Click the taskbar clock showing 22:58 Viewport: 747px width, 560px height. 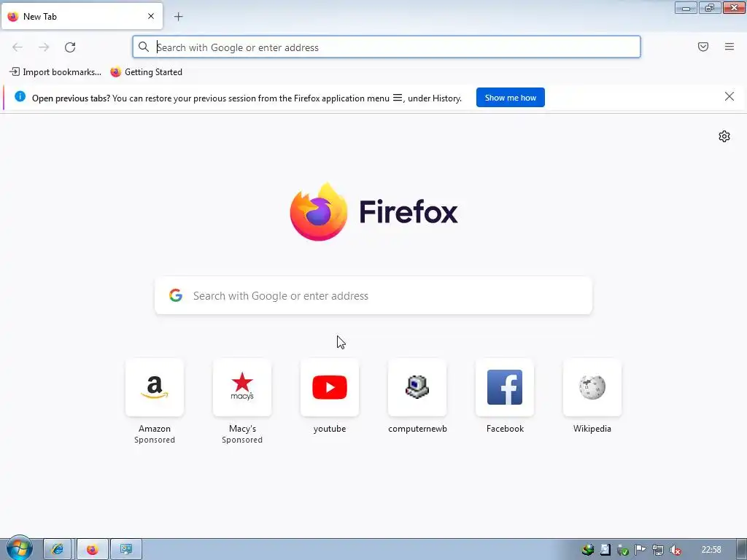pyautogui.click(x=711, y=550)
